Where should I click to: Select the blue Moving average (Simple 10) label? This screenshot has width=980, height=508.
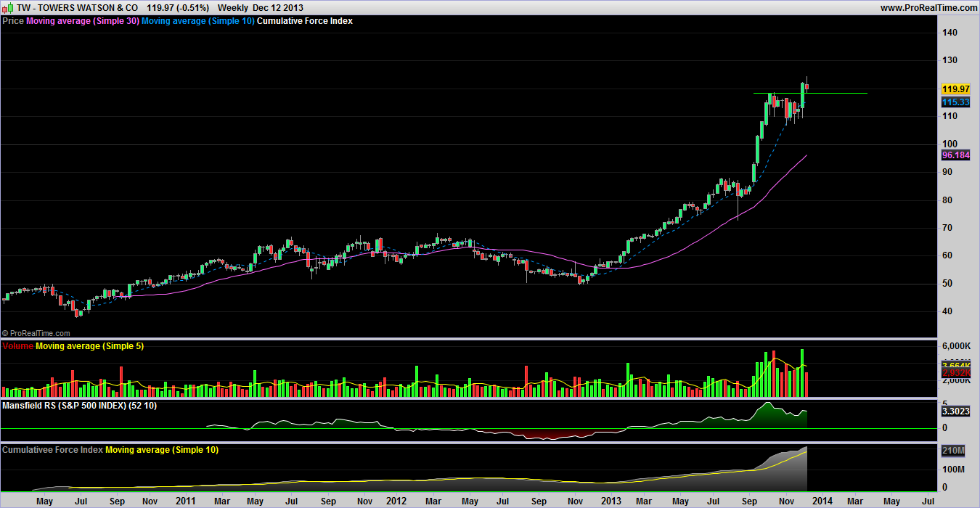tap(197, 21)
